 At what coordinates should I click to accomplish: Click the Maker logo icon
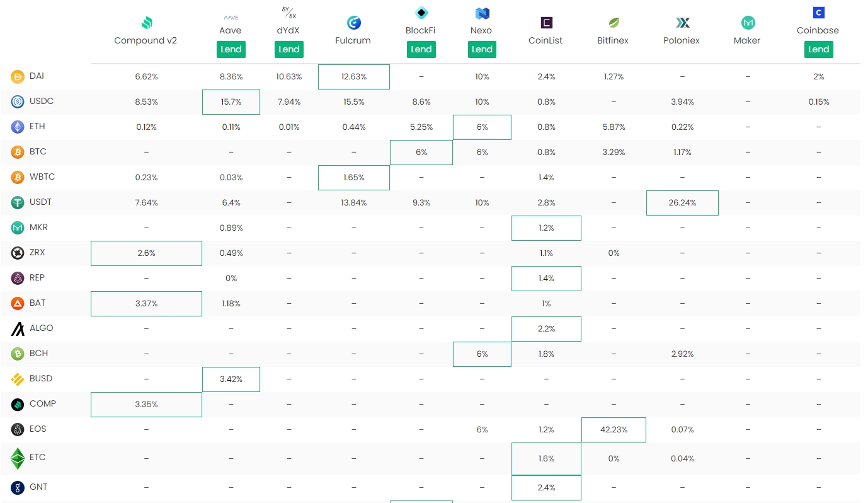(x=748, y=23)
